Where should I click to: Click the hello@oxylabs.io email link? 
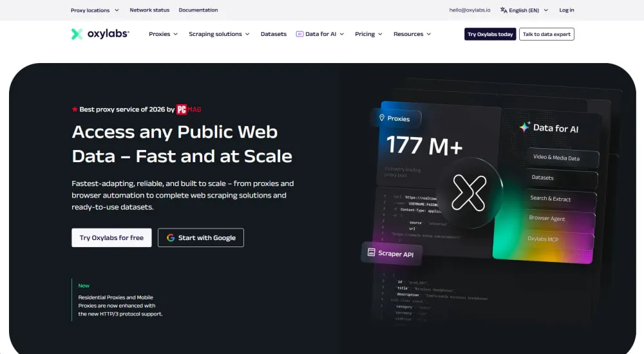tap(469, 10)
